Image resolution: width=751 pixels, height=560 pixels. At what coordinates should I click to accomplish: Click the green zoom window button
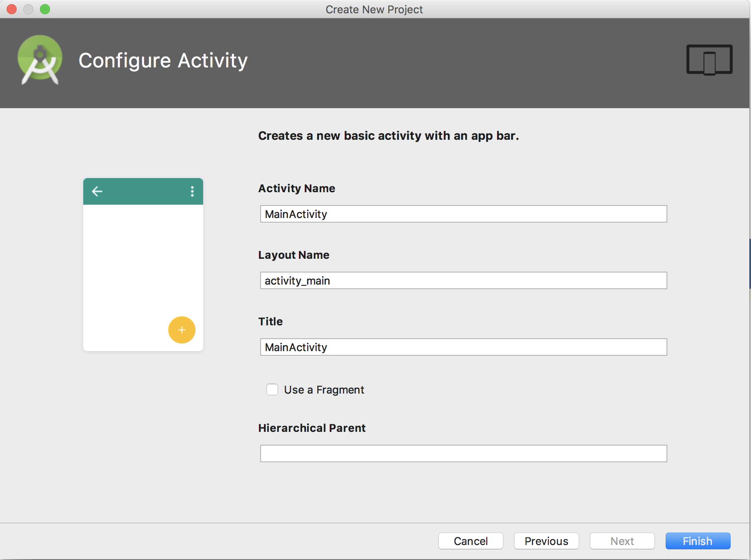tap(45, 9)
